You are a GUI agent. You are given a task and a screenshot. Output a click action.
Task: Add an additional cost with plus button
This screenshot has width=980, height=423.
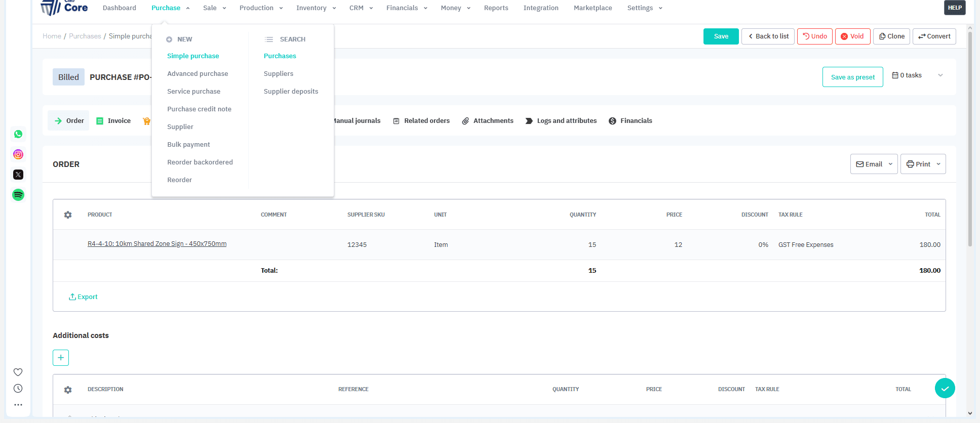point(61,358)
